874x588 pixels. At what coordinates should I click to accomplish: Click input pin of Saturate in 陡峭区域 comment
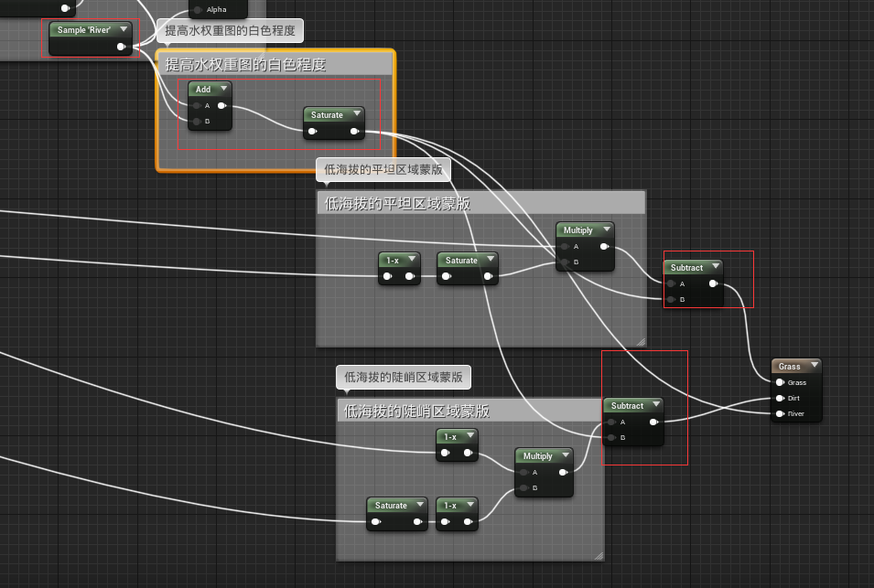[x=376, y=522]
